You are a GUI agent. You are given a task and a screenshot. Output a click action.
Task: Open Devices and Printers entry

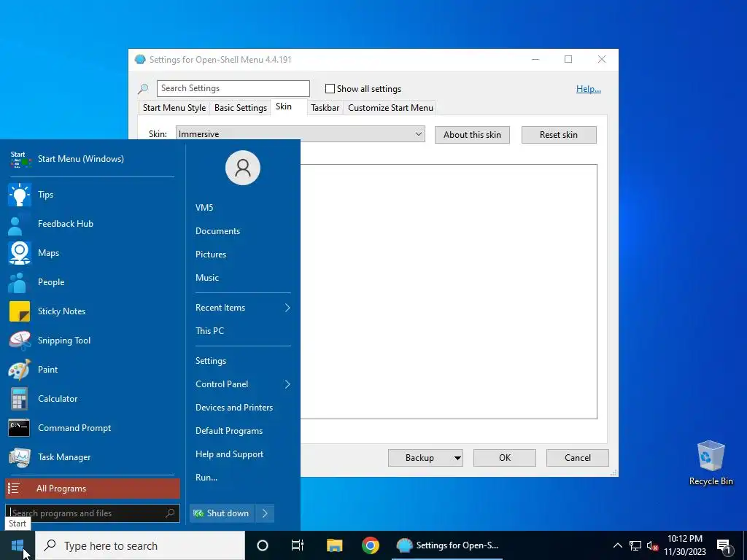tap(234, 408)
